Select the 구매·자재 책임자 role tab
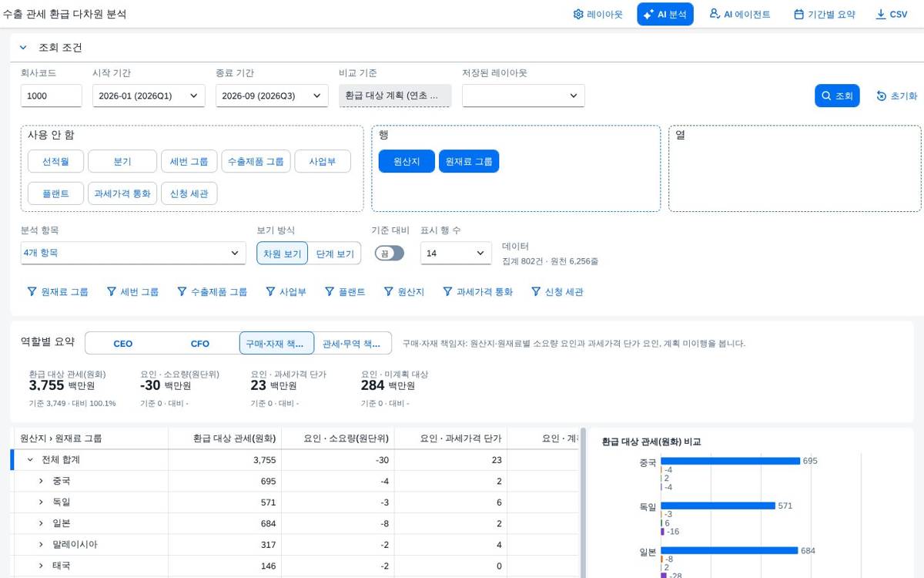Screen dimensions: 924x578 click(x=276, y=343)
